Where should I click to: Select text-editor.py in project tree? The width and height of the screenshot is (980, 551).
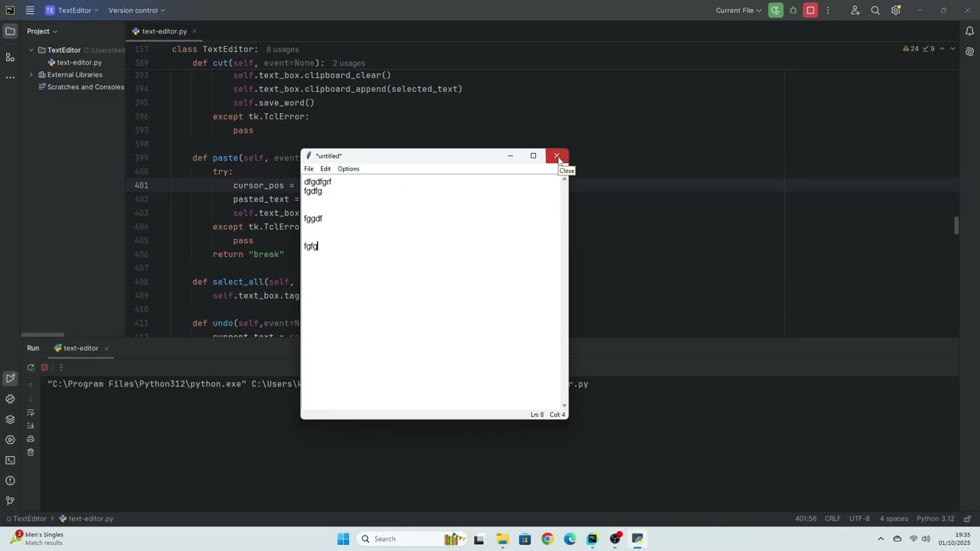tap(74, 63)
